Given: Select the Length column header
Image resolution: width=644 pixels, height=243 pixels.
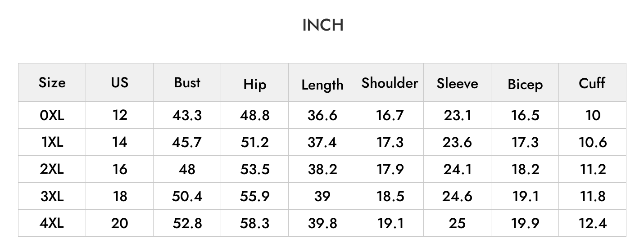Looking at the screenshot, I should click(322, 85).
